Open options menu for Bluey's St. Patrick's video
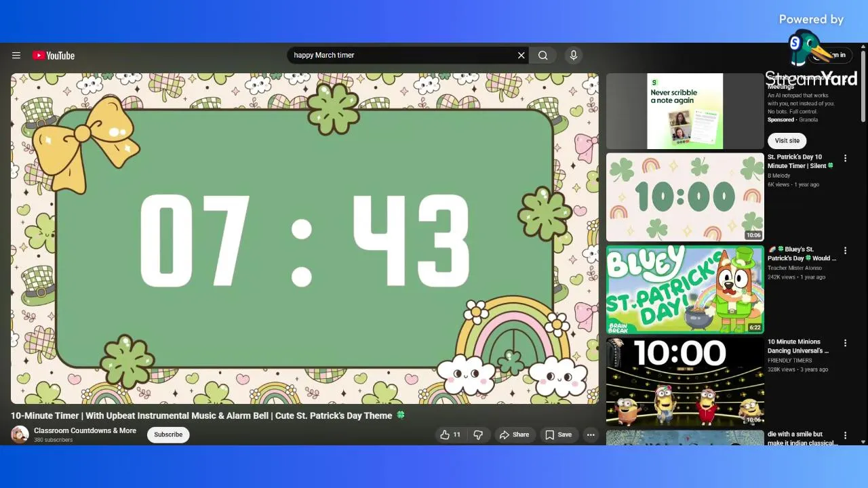This screenshot has width=868, height=488. click(845, 251)
